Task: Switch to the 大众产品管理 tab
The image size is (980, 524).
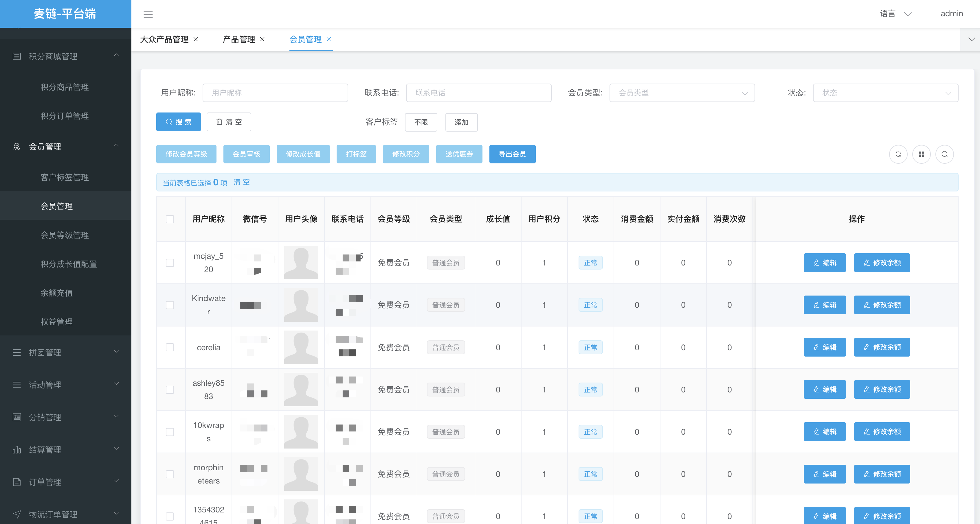Action: click(164, 39)
